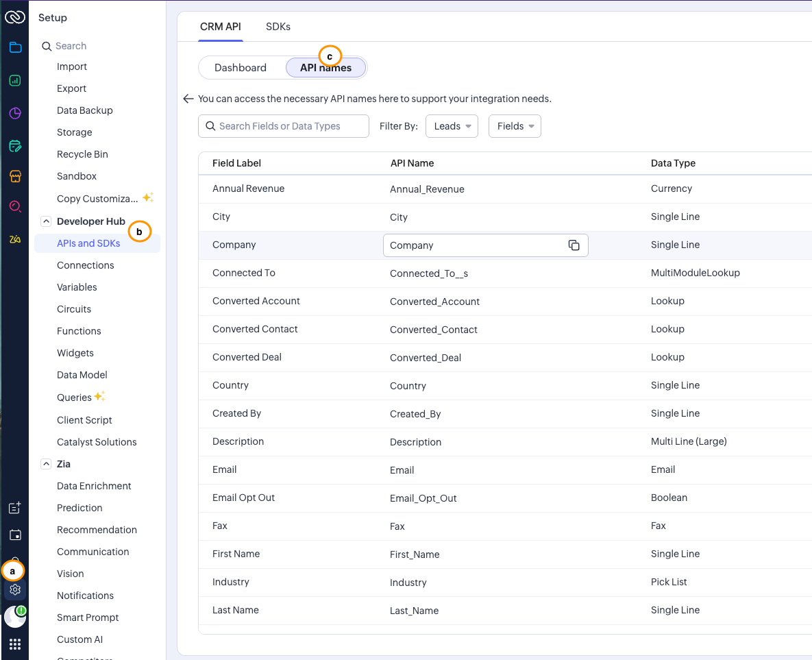The width and height of the screenshot is (812, 660).
Task: Open Circuits under Developer Hub
Action: pos(74,309)
